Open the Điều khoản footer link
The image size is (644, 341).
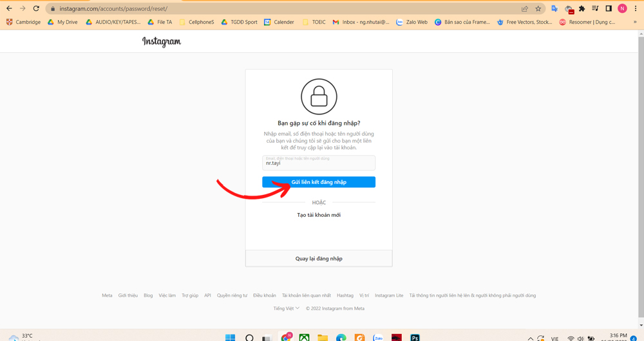pos(265,295)
